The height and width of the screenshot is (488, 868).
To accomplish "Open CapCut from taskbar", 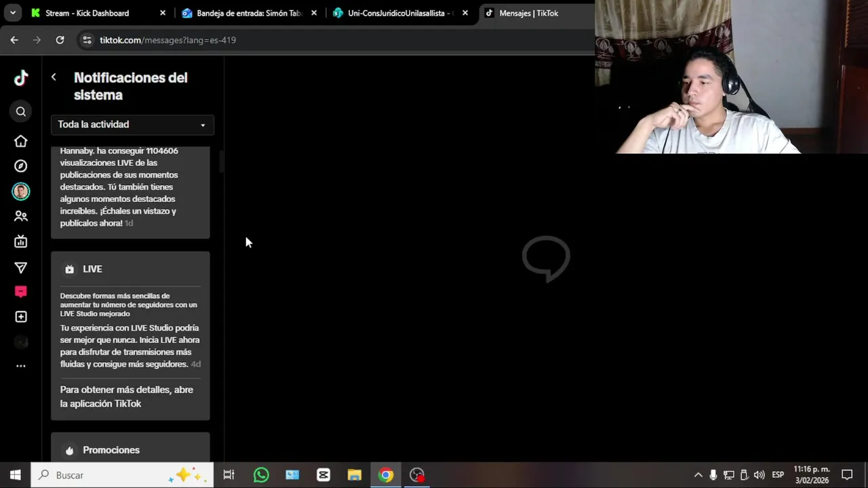I will tap(323, 475).
